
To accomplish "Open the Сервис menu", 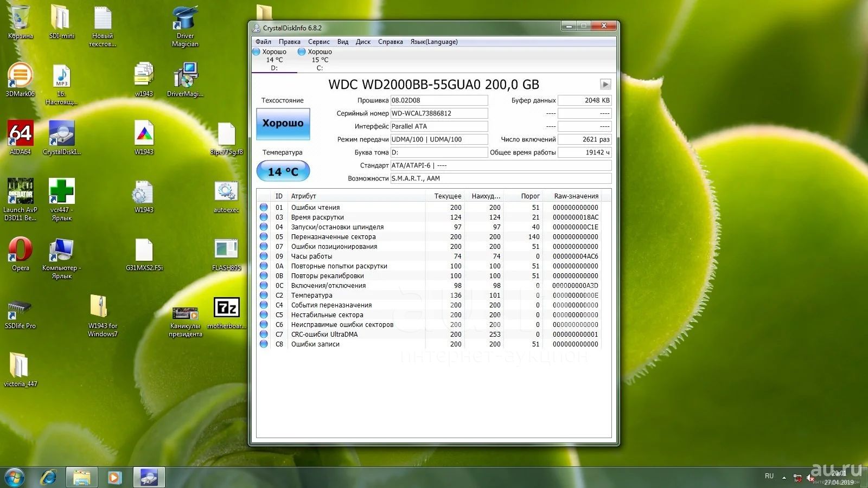I will [x=318, y=42].
